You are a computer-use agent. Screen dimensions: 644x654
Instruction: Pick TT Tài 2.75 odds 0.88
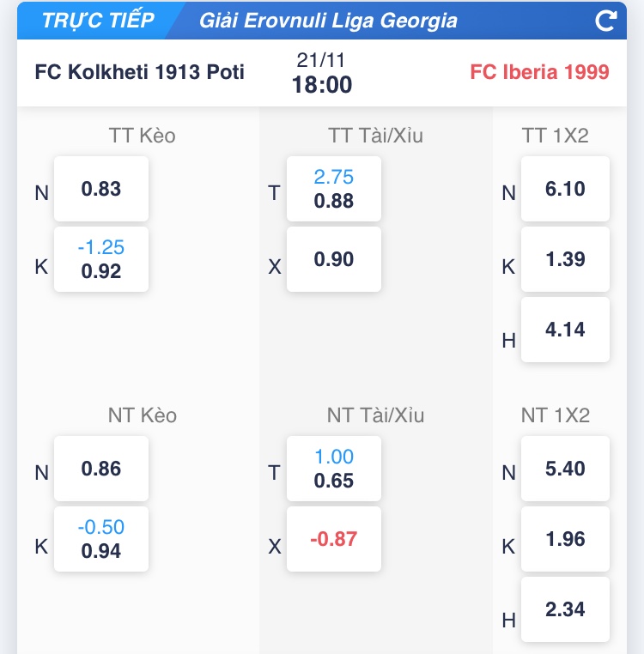coord(334,189)
